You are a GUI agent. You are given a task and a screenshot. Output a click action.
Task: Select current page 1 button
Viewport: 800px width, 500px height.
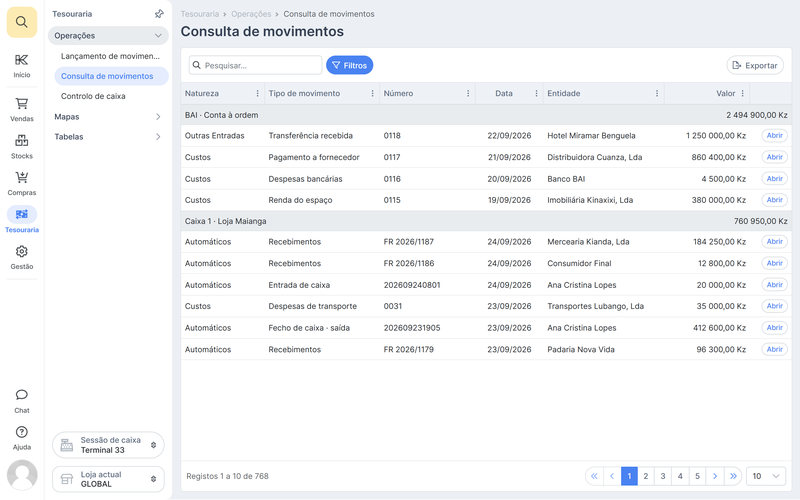tap(629, 476)
